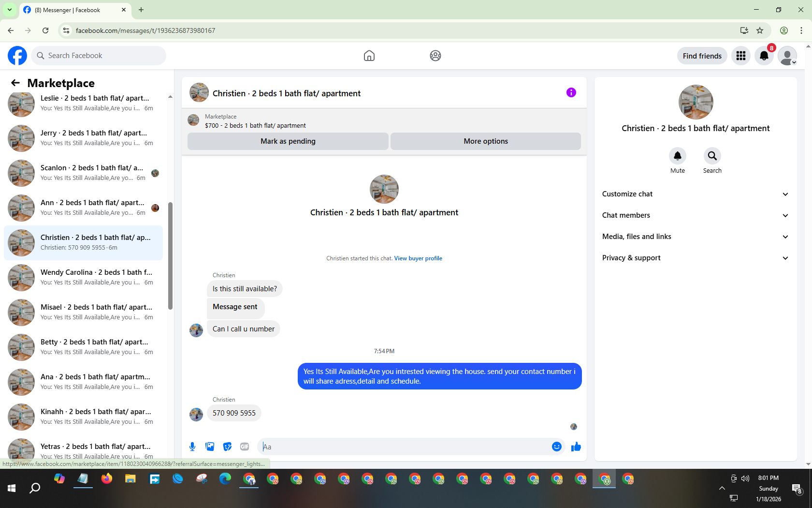The image size is (812, 508).
Task: Click the '570 909 5955' message bubble
Action: click(234, 413)
